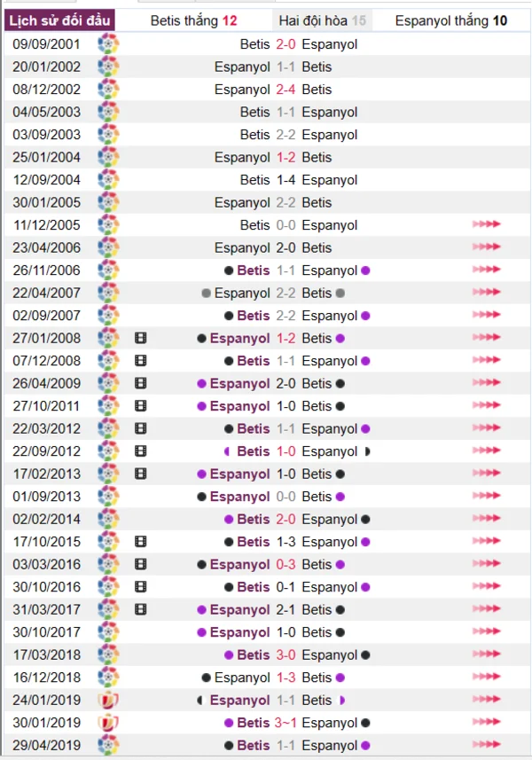Viewport: 532px width, 760px height.
Task: Click details arrows for 11/12/2005 match
Action: point(487,224)
